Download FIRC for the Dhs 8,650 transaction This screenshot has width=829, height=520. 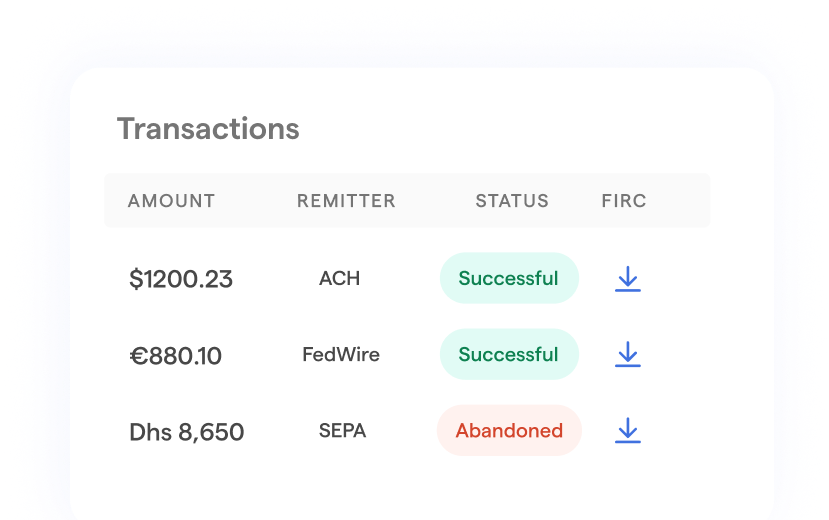point(627,431)
